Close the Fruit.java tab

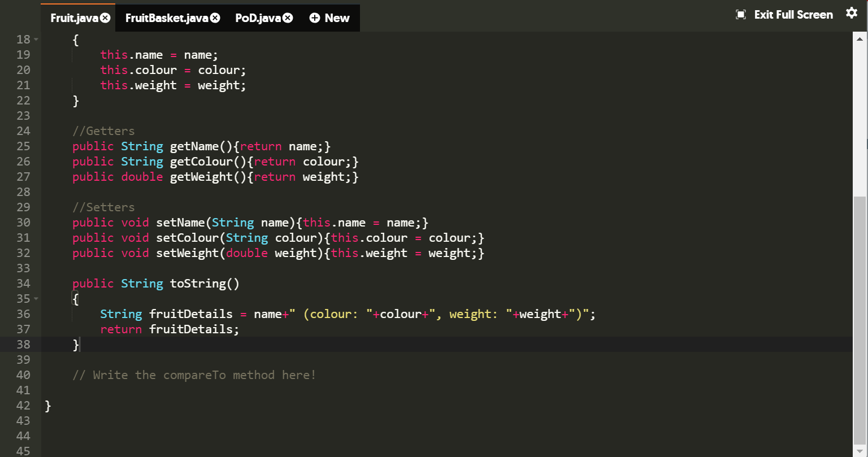click(105, 18)
